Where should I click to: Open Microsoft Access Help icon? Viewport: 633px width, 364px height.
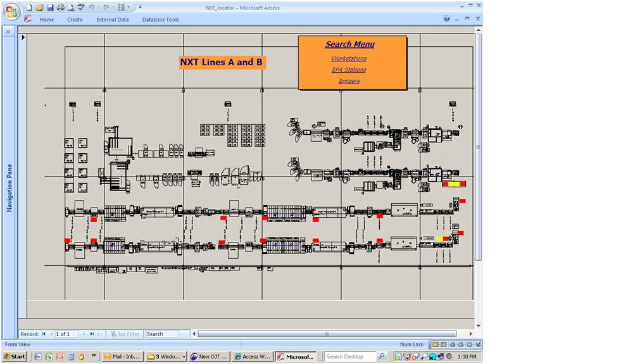pos(446,19)
